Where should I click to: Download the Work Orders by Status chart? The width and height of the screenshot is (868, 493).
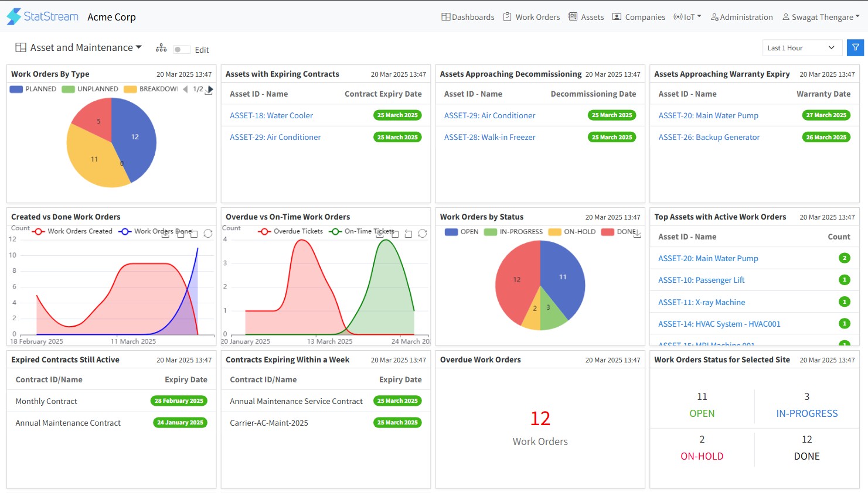pyautogui.click(x=638, y=234)
